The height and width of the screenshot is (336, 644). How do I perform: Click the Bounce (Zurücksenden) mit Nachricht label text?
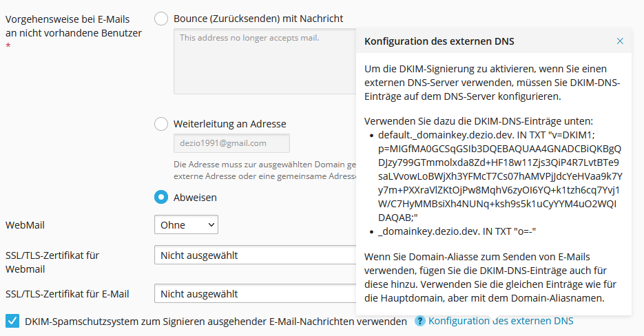(x=258, y=19)
